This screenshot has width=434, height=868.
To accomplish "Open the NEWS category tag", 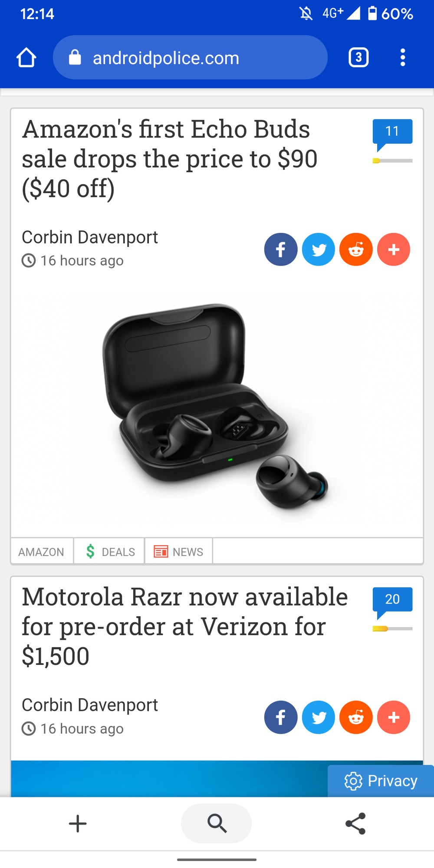I will (x=179, y=552).
